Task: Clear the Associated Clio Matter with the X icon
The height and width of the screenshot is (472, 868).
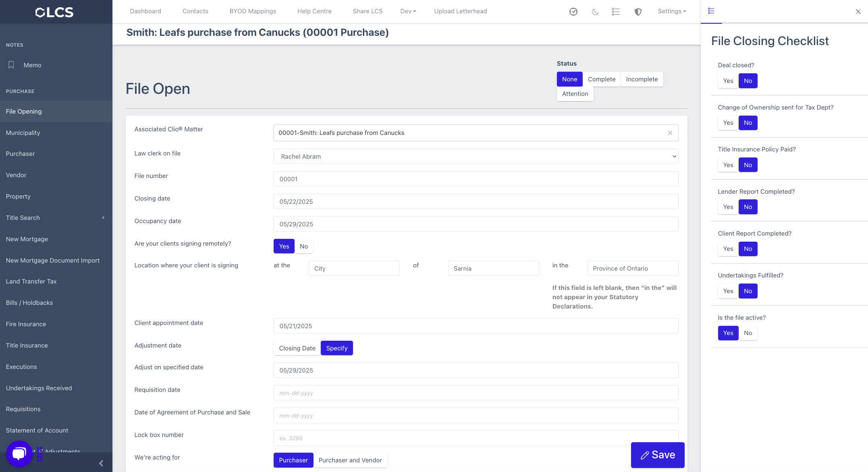Action: point(670,133)
